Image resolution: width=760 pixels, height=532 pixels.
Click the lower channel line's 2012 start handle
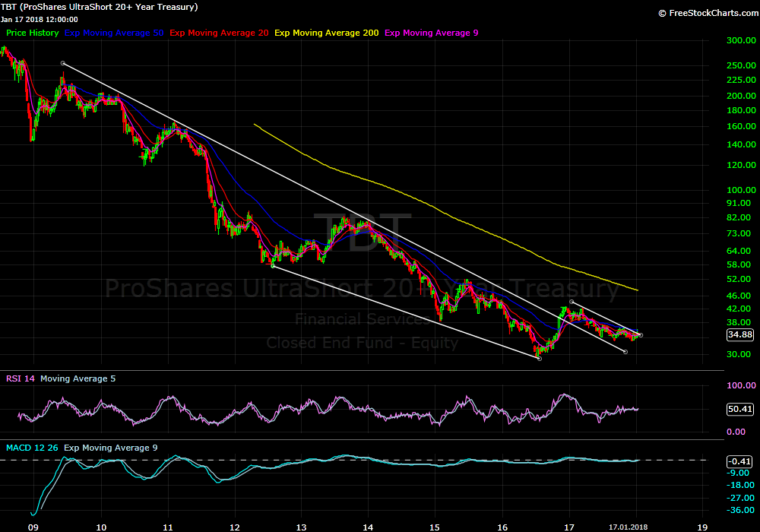(273, 266)
